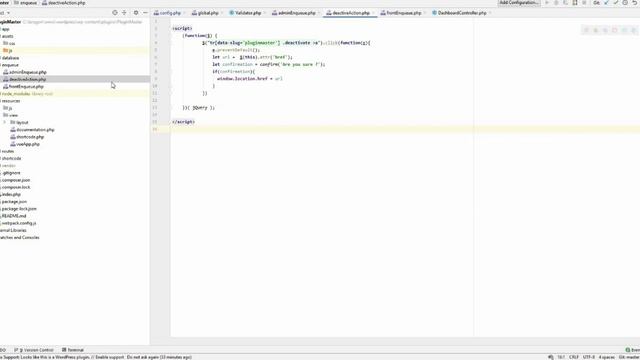Viewport: 640px width, 360px height.
Task: Select the shortcode folder in tree
Action: pyautogui.click(x=11, y=158)
